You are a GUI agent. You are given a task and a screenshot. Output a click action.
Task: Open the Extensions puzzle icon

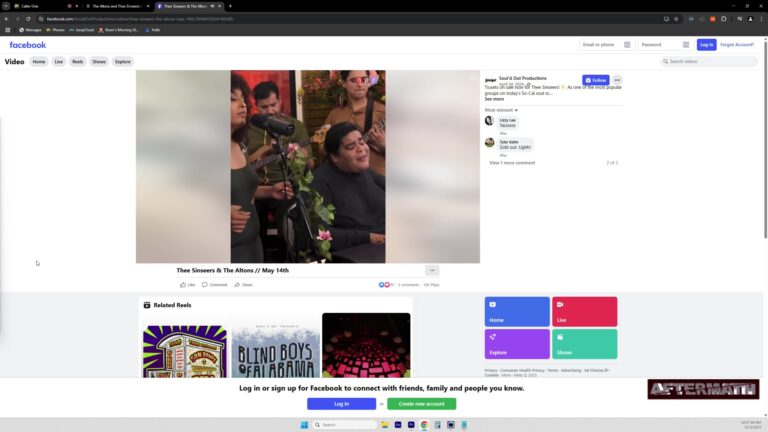click(723, 19)
